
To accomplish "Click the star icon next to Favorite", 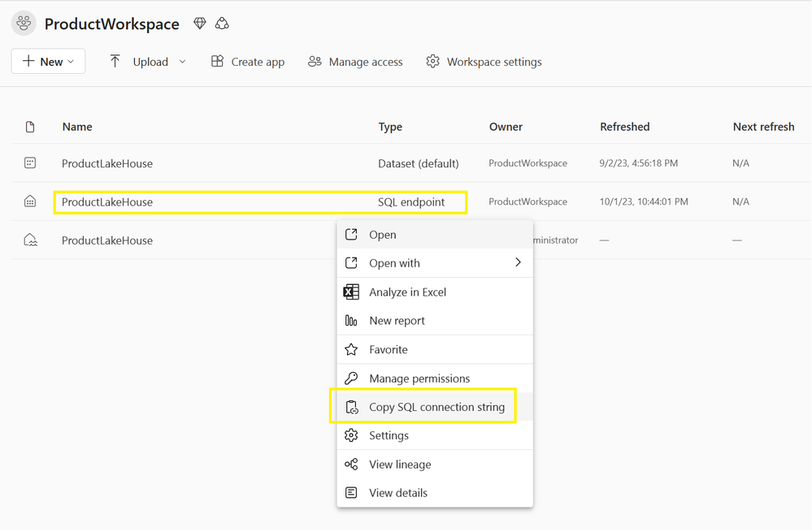I will tap(351, 349).
